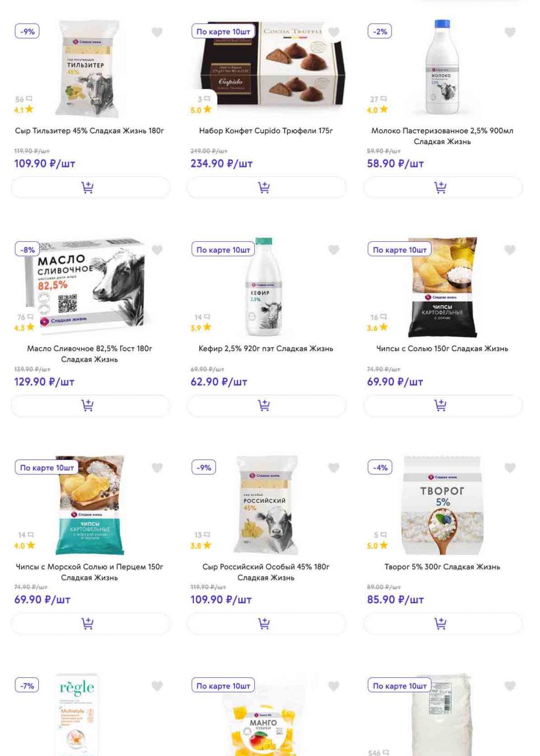Open reviews count for Масло Сливочное
This screenshot has height=756, width=540.
pyautogui.click(x=25, y=317)
